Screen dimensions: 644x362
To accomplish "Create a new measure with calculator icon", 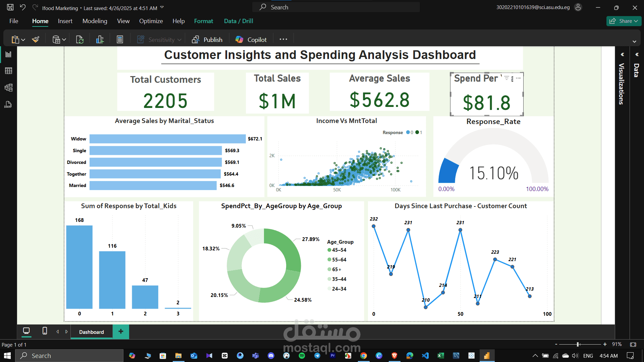I will click(x=120, y=40).
